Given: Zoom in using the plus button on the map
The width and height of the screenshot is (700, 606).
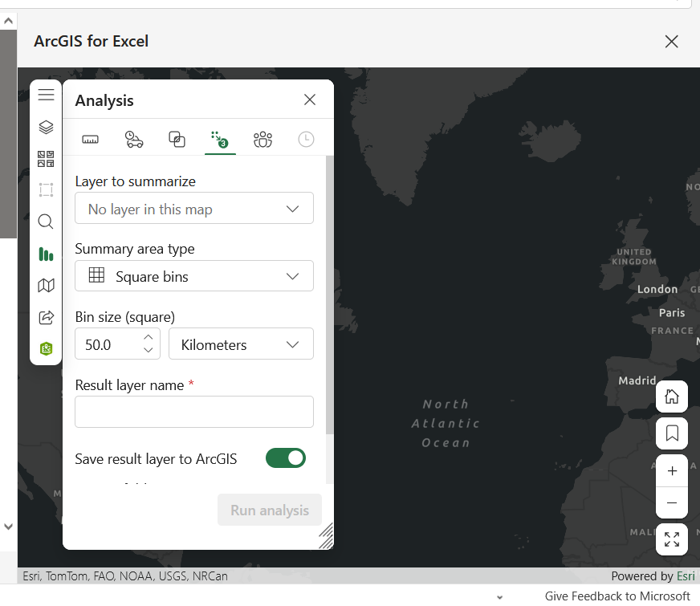Looking at the screenshot, I should coord(671,470).
